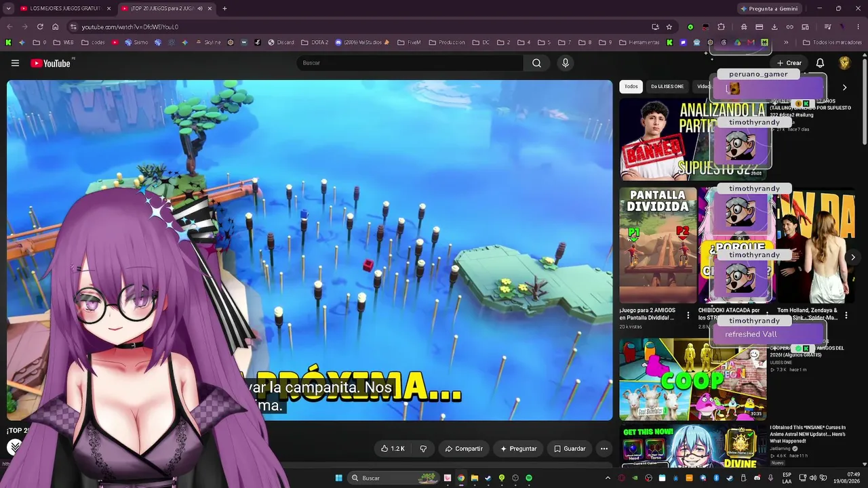The height and width of the screenshot is (488, 868).
Task: Click the Preguntar button
Action: click(x=519, y=449)
